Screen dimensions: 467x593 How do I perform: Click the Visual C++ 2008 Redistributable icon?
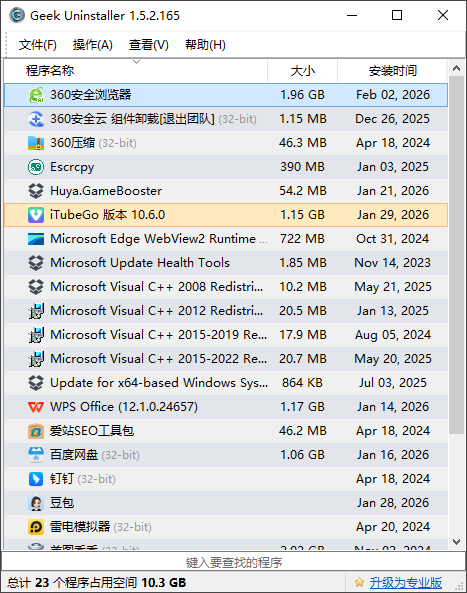pos(36,287)
